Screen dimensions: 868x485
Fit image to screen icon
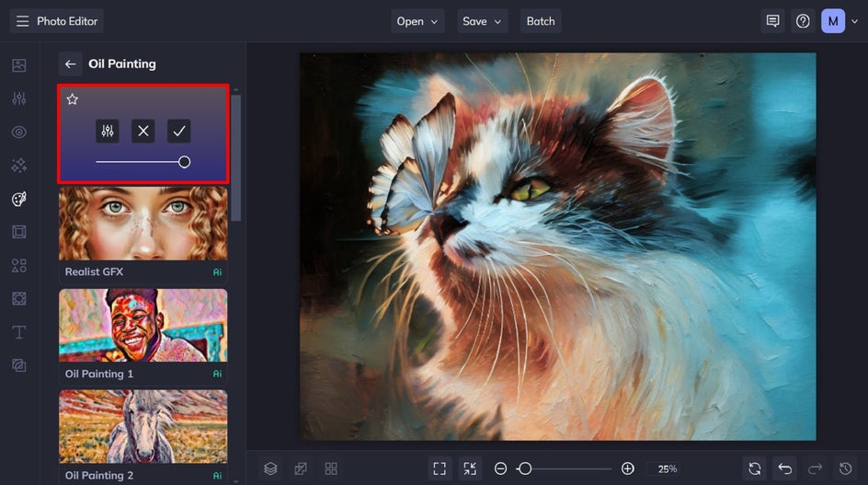pos(440,469)
